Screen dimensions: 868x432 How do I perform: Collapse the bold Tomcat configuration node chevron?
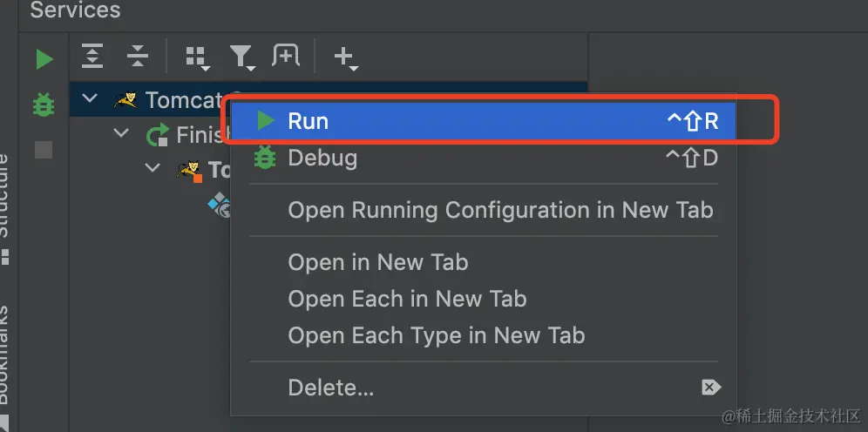153,168
